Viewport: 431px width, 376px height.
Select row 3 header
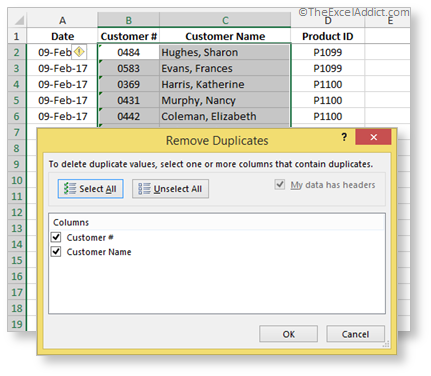[x=17, y=68]
